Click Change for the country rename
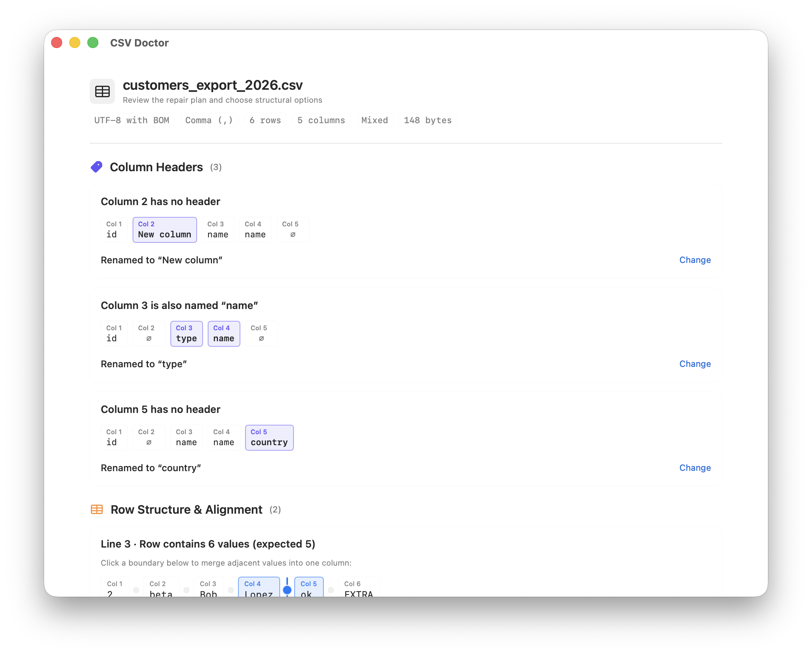The width and height of the screenshot is (812, 655). (695, 468)
